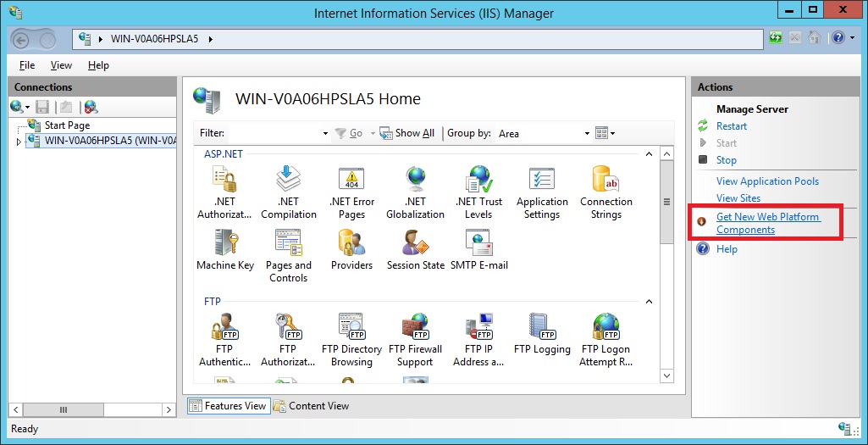Click the Start action in Actions pane
Screen dimensions: 868x445
click(727, 143)
